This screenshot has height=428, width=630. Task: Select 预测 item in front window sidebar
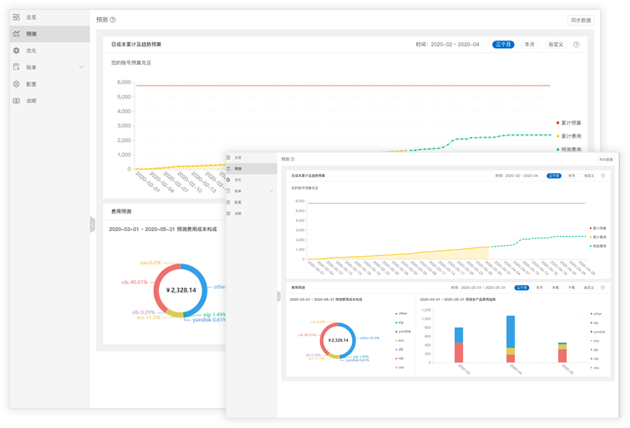251,168
